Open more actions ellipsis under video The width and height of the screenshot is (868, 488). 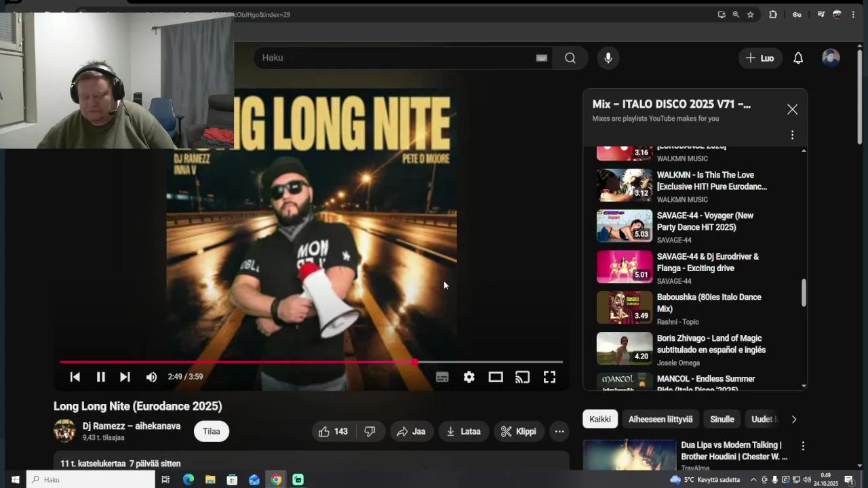[559, 431]
